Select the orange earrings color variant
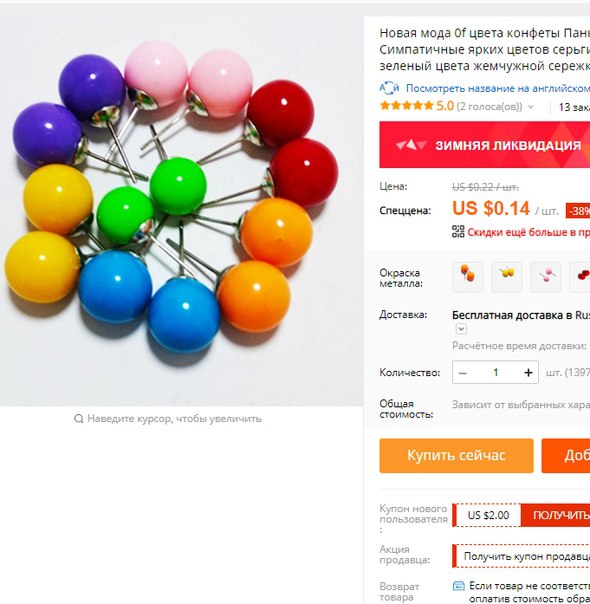This screenshot has height=604, width=590. point(468,277)
